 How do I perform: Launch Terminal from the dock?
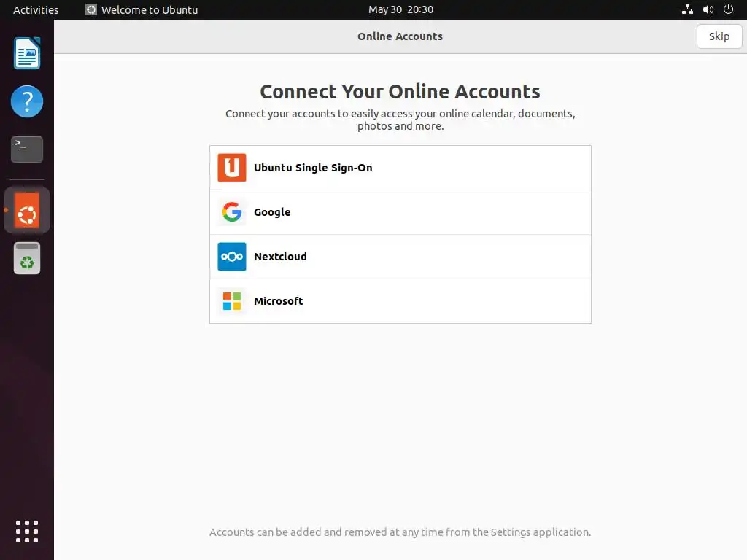(x=27, y=149)
